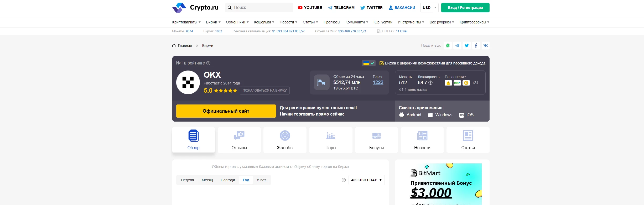Share via Telegram icon
Image resolution: width=644 pixels, height=205 pixels.
(457, 46)
